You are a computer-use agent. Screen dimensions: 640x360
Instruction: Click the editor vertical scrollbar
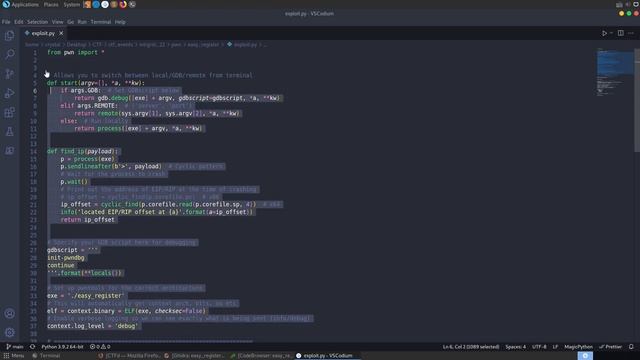pos(637,100)
